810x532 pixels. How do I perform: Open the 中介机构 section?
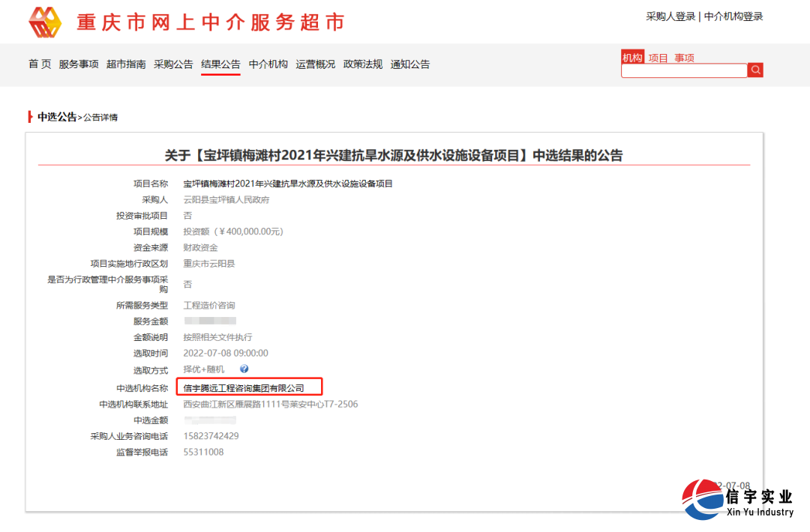click(x=268, y=64)
